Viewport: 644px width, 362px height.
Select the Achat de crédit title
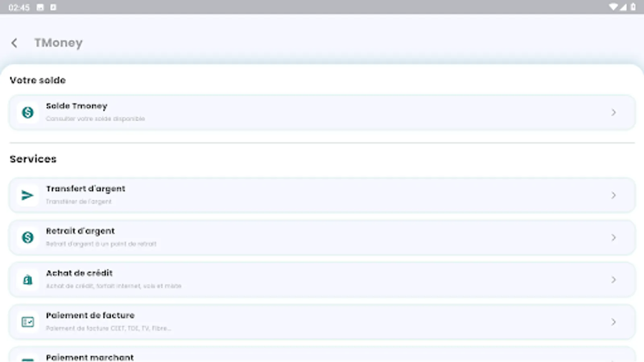click(79, 273)
